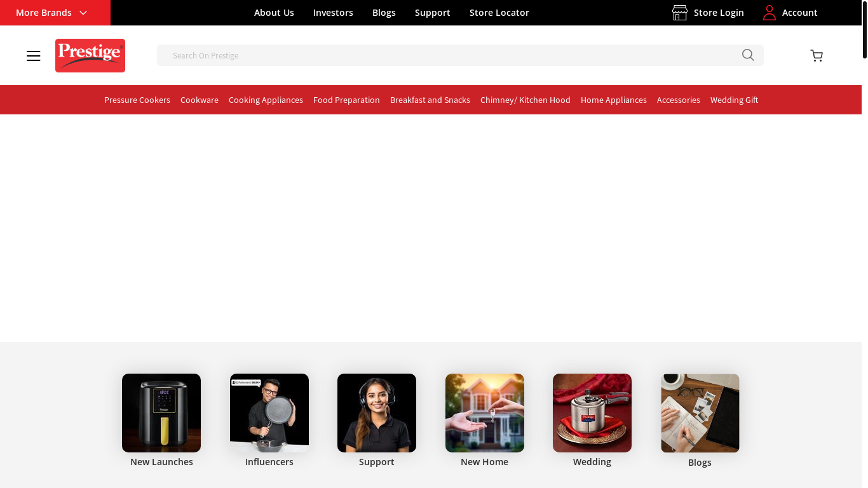Click the search magnifier icon

748,55
